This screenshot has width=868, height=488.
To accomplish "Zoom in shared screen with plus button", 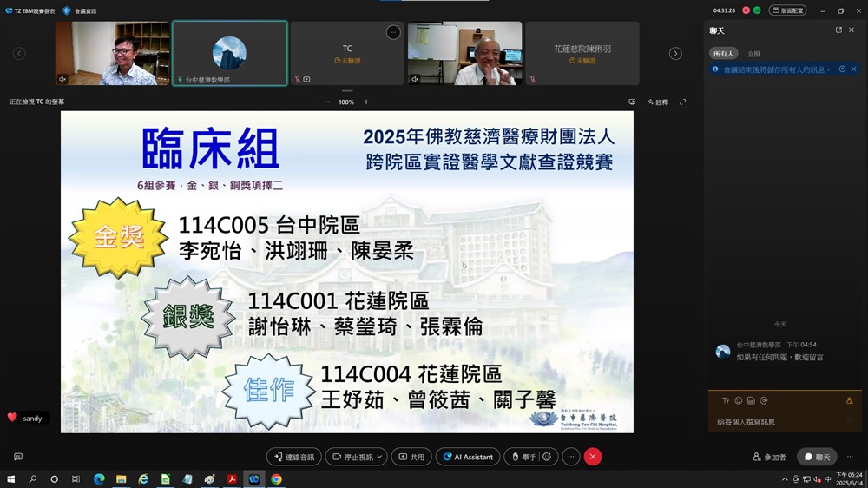I will [366, 102].
